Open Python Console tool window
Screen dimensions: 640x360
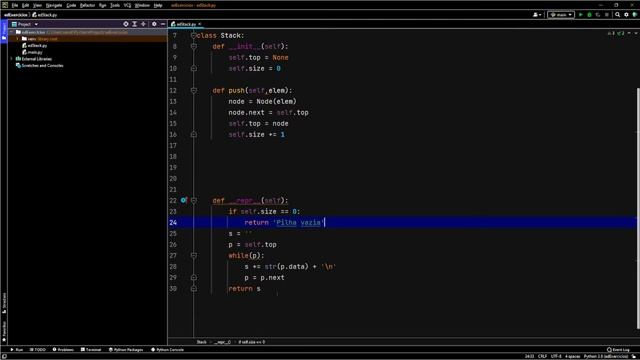167,350
